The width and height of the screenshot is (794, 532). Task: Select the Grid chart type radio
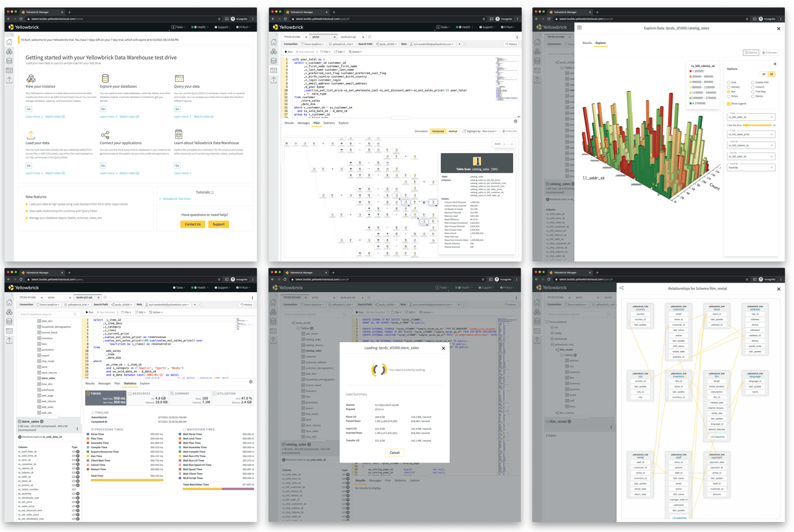pos(728,83)
